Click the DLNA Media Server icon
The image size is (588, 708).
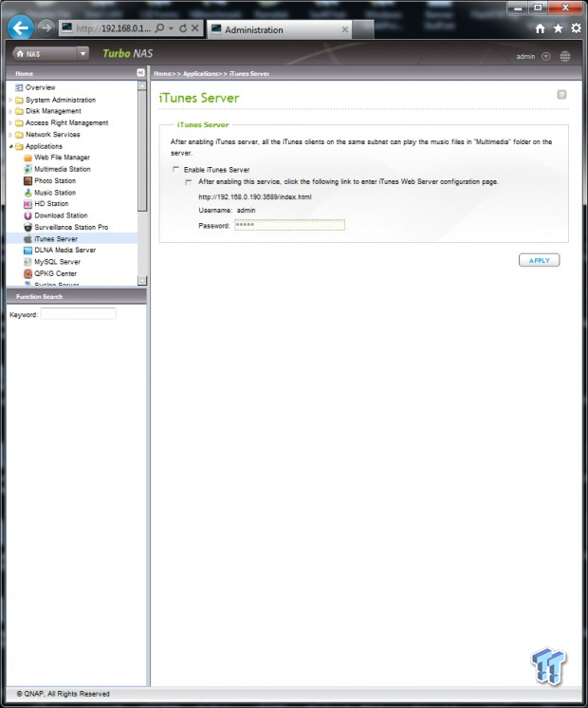pyautogui.click(x=28, y=251)
